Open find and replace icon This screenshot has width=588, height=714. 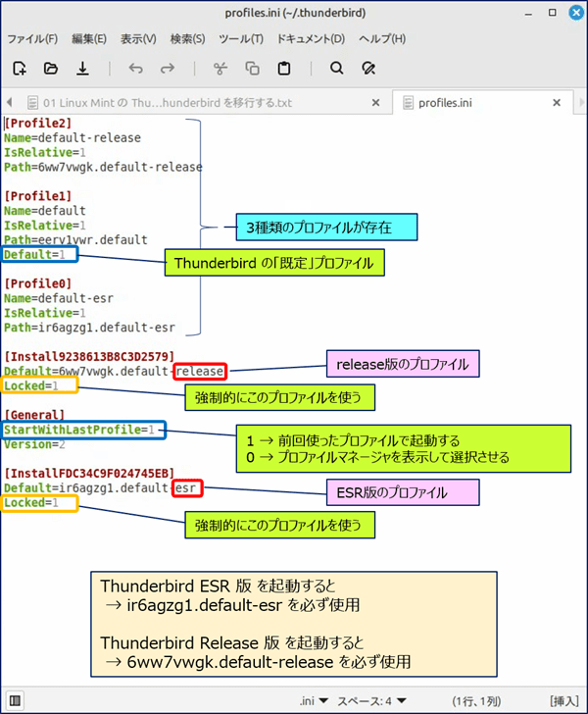pyautogui.click(x=368, y=69)
